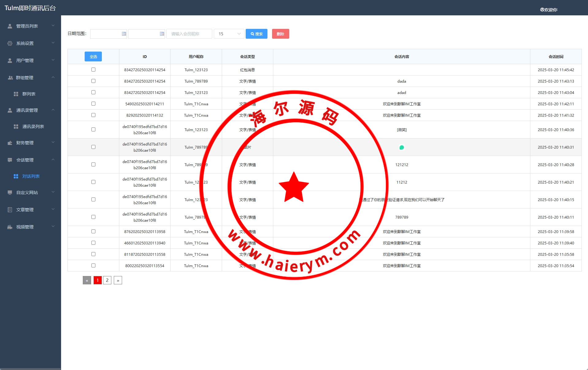Open the page size dropdown showing 15
Viewport: 588px width, 370px height.
click(x=229, y=34)
